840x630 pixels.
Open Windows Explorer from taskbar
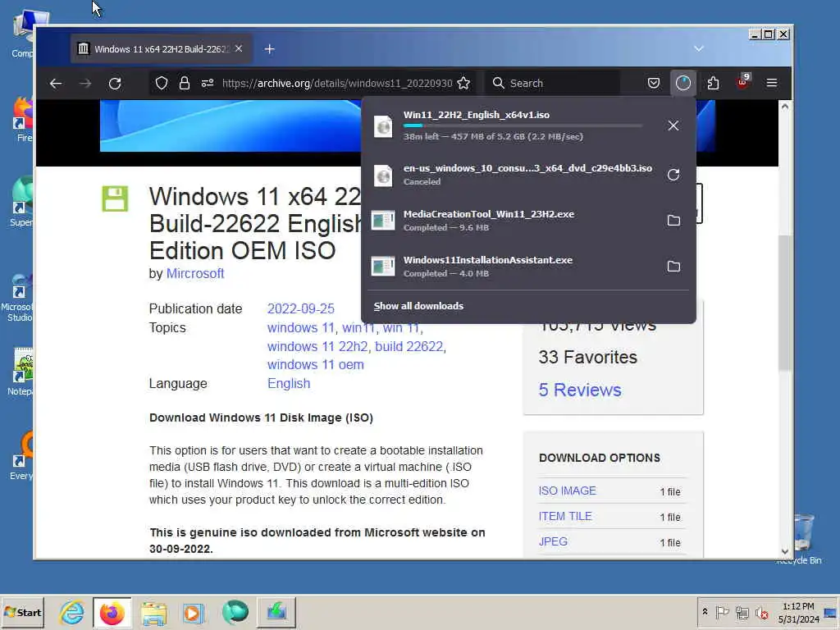153,612
